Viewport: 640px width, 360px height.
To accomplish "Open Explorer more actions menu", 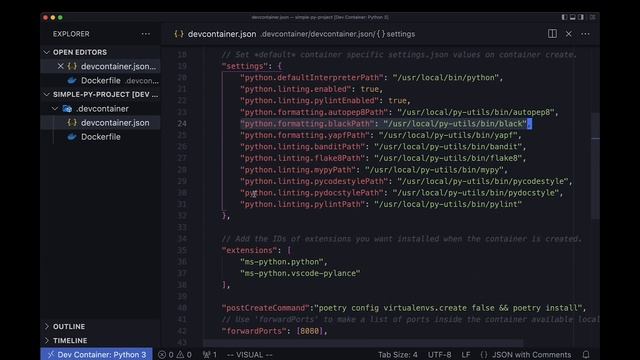I will tap(146, 34).
